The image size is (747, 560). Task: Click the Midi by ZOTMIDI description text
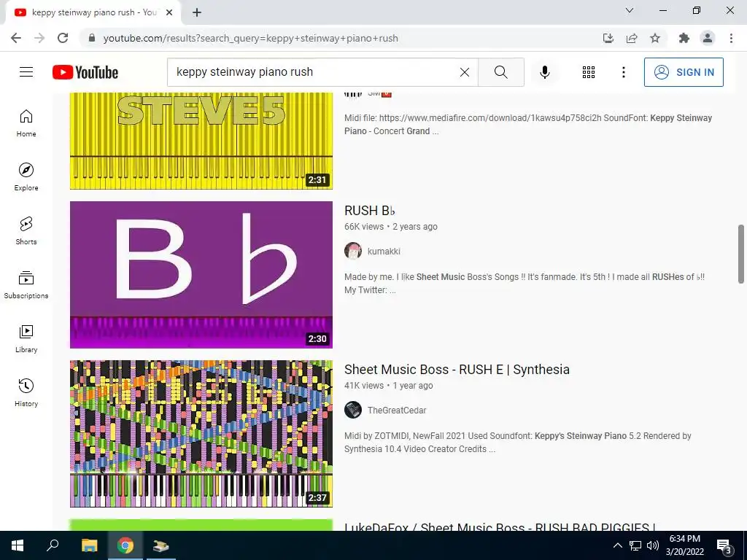[x=517, y=443]
